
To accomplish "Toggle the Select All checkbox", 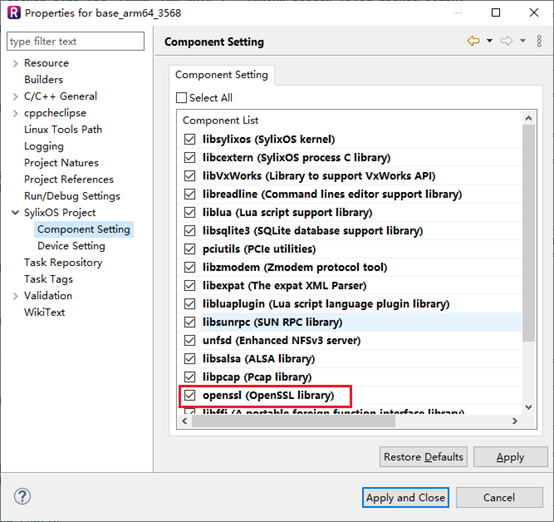I will 181,98.
